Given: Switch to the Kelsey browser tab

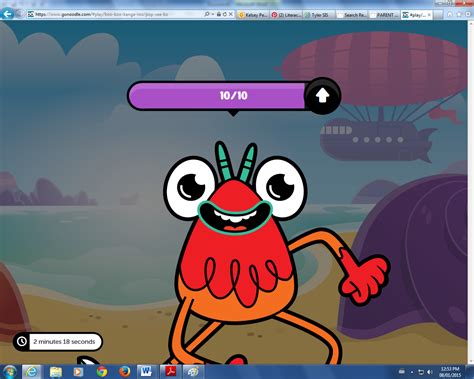Looking at the screenshot, I should pos(253,15).
